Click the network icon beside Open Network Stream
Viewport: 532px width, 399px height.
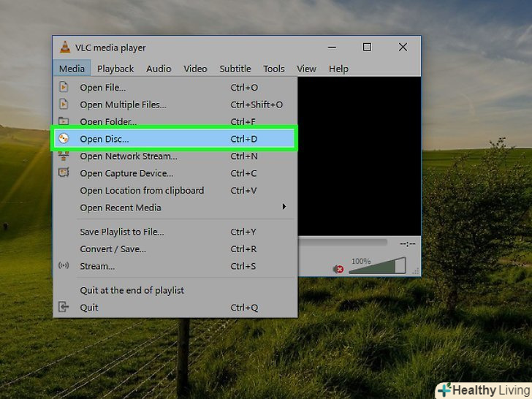point(64,156)
